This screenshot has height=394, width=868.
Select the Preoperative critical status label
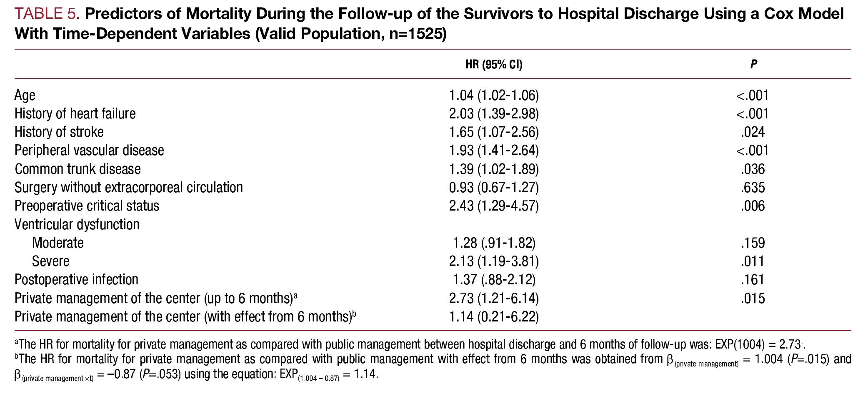point(87,206)
